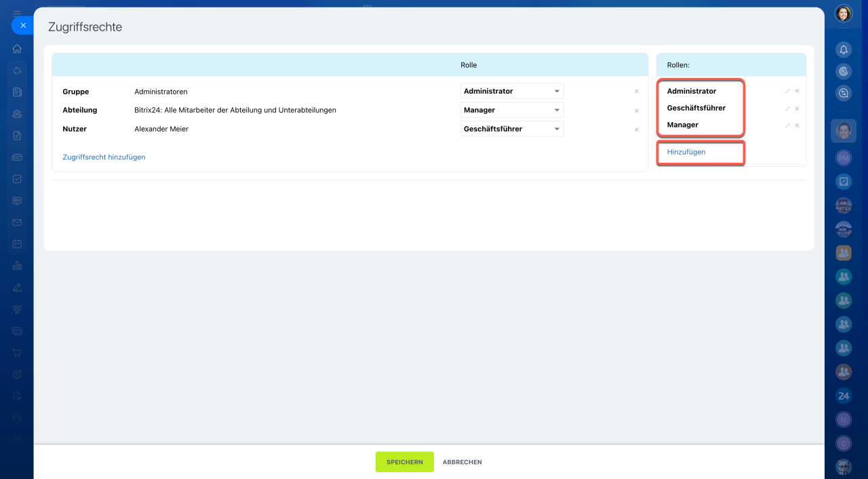
Task: Open the contacts people icon in left sidebar
Action: click(x=17, y=114)
